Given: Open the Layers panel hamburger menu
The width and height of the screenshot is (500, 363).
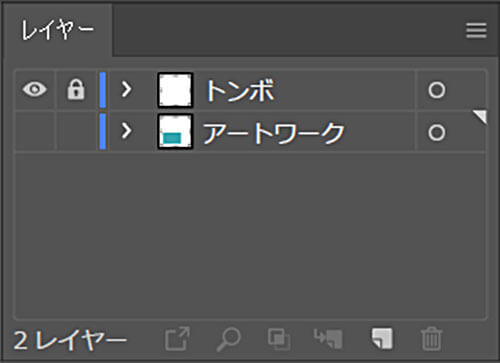Looking at the screenshot, I should 476,30.
